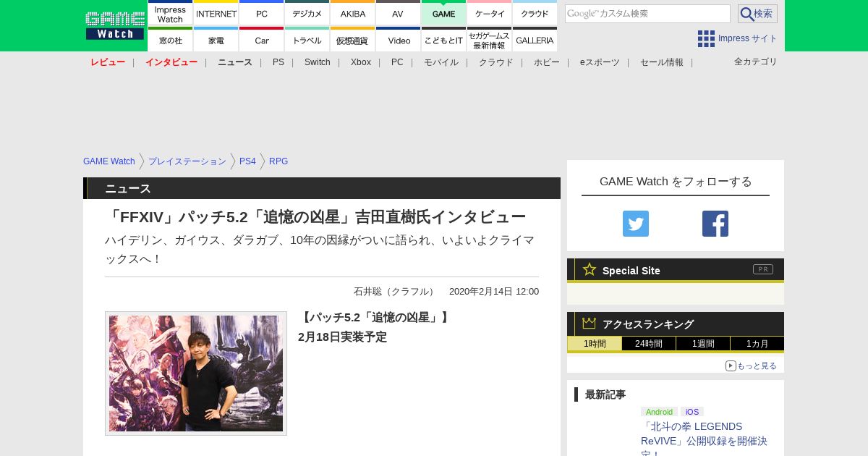This screenshot has width=868, height=456.
Task: Select the 1週間 ranking tab
Action: click(x=703, y=344)
